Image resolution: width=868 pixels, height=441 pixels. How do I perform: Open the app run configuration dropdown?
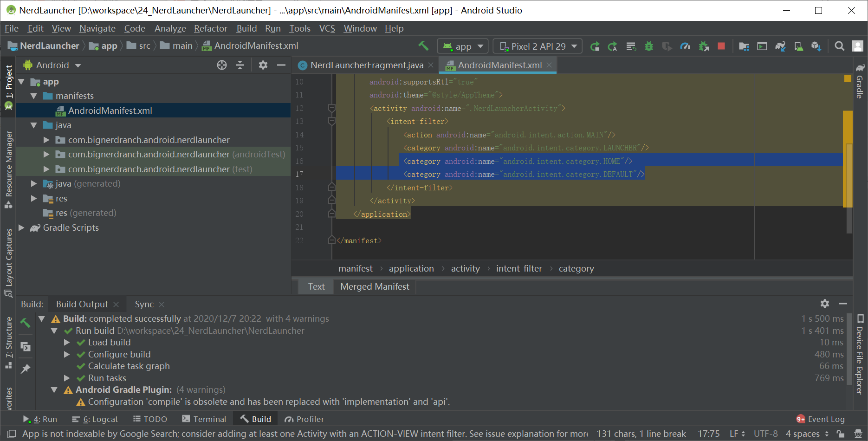pos(463,46)
